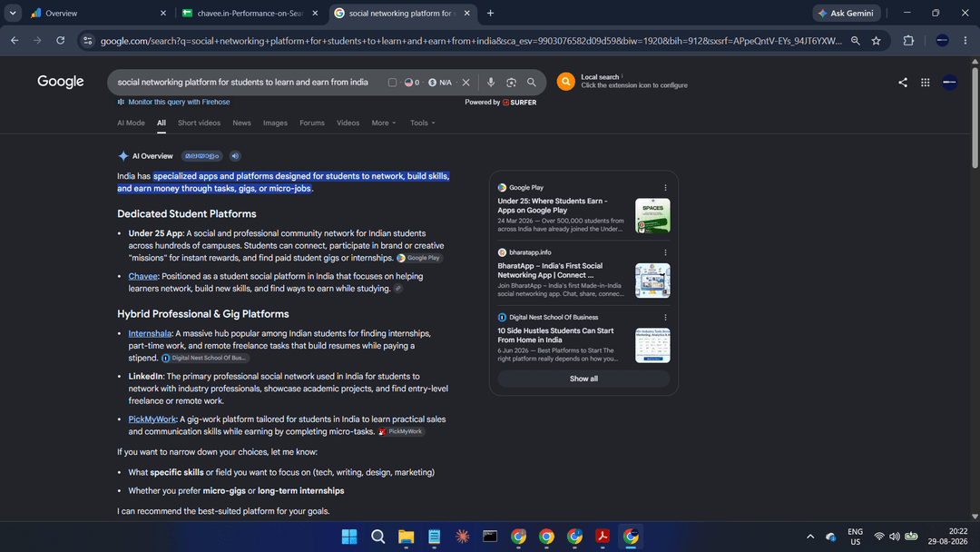The width and height of the screenshot is (980, 552).
Task: View site information icon in address bar
Action: tap(88, 41)
